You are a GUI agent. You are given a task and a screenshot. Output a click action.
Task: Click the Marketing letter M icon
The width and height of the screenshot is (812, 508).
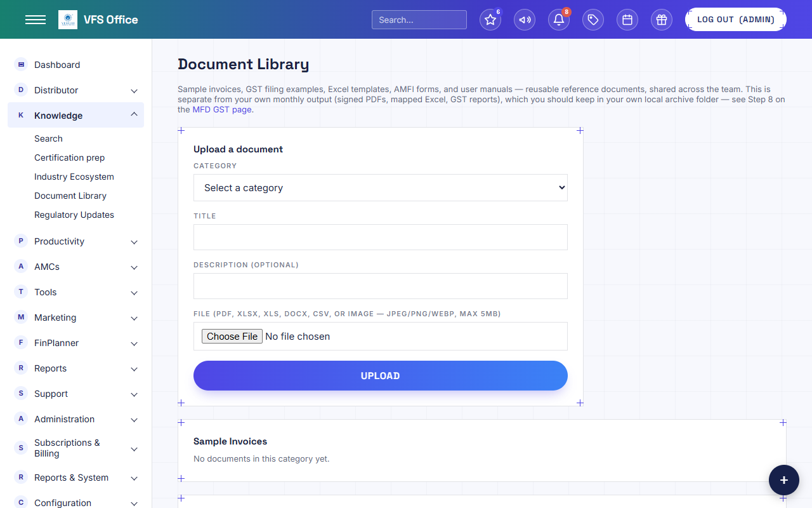pyautogui.click(x=21, y=317)
